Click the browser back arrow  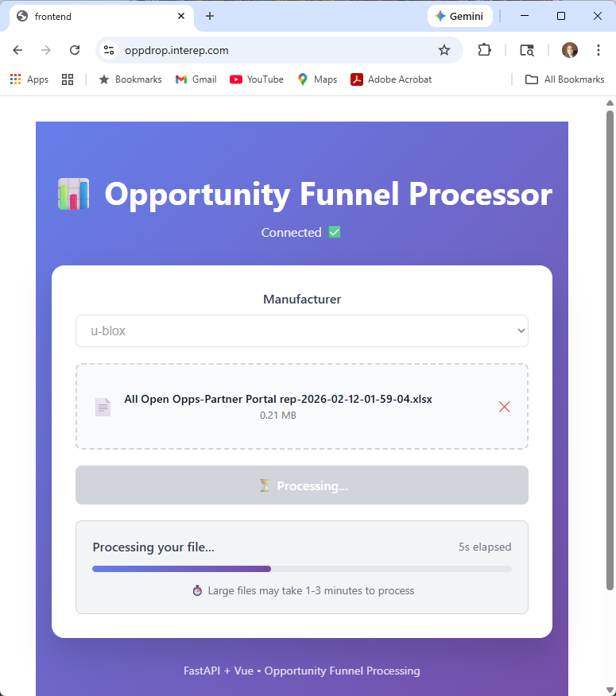coord(17,50)
